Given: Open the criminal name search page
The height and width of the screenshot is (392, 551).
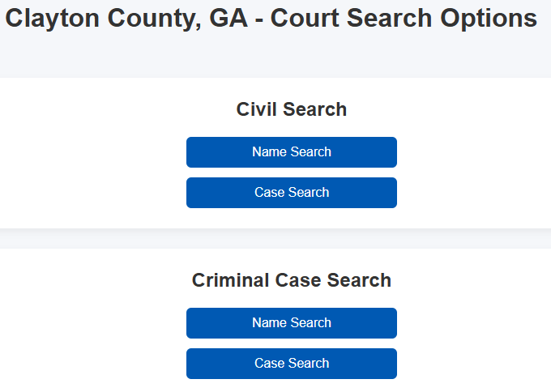Looking at the screenshot, I should pos(292,323).
